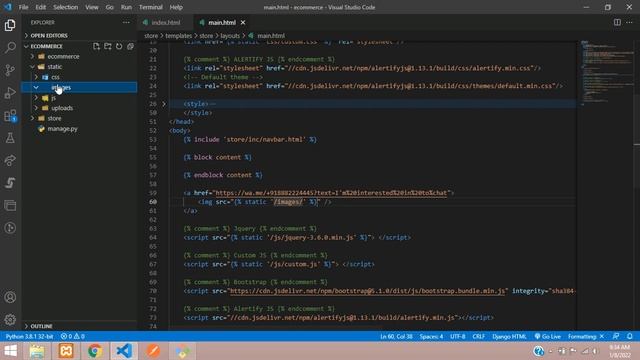
Task: Open the Edit menu
Action: (x=40, y=7)
